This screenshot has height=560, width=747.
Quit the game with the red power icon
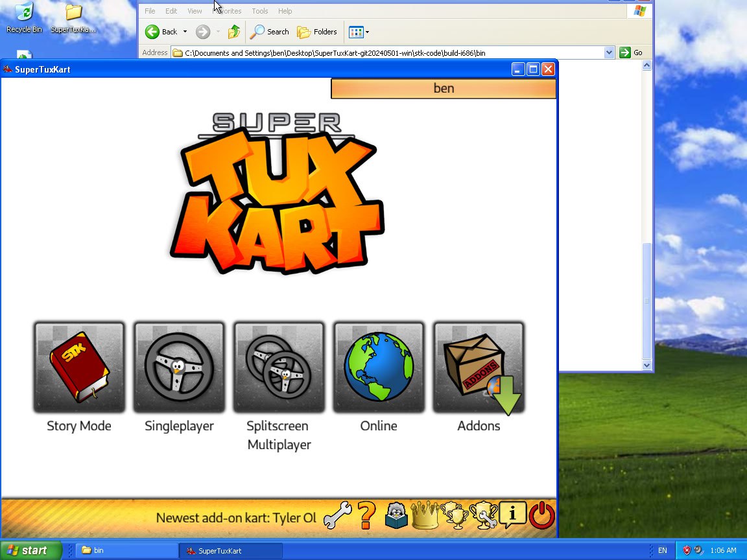click(x=541, y=515)
